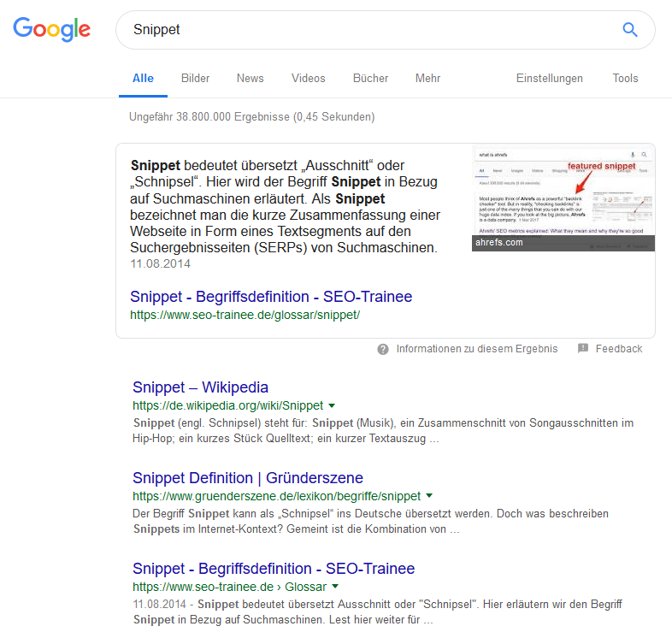Viewport: 672px width, 638px height.
Task: Open the Videos tab
Action: [x=309, y=78]
